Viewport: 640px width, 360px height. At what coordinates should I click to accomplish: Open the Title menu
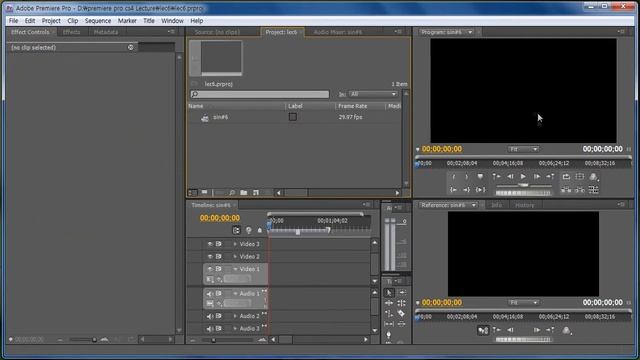[x=149, y=21]
